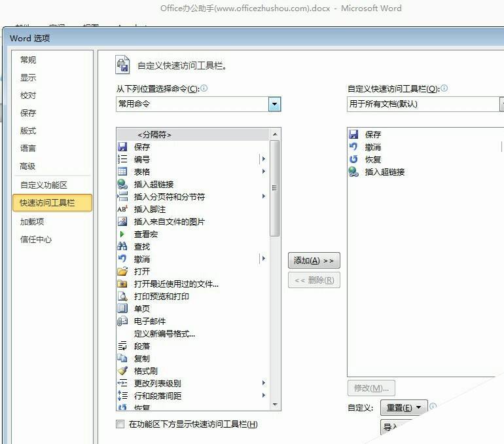Click the << 删除(R) button
Viewport: 504px width, 444px height.
314,280
